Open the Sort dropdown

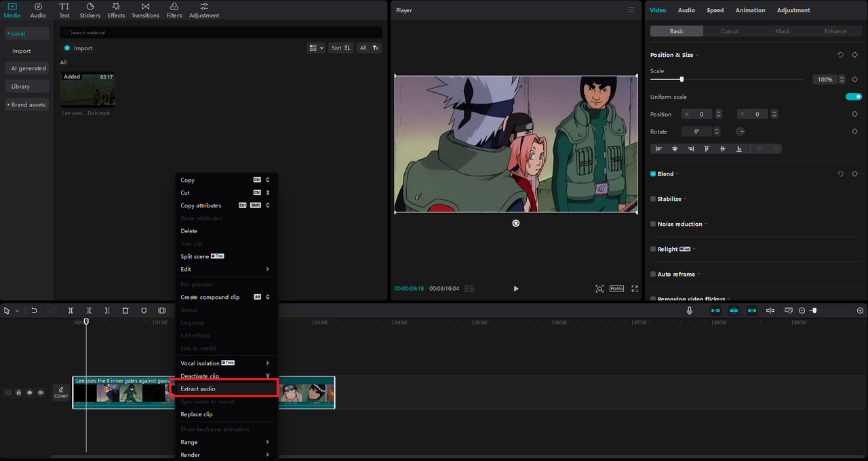click(x=340, y=48)
